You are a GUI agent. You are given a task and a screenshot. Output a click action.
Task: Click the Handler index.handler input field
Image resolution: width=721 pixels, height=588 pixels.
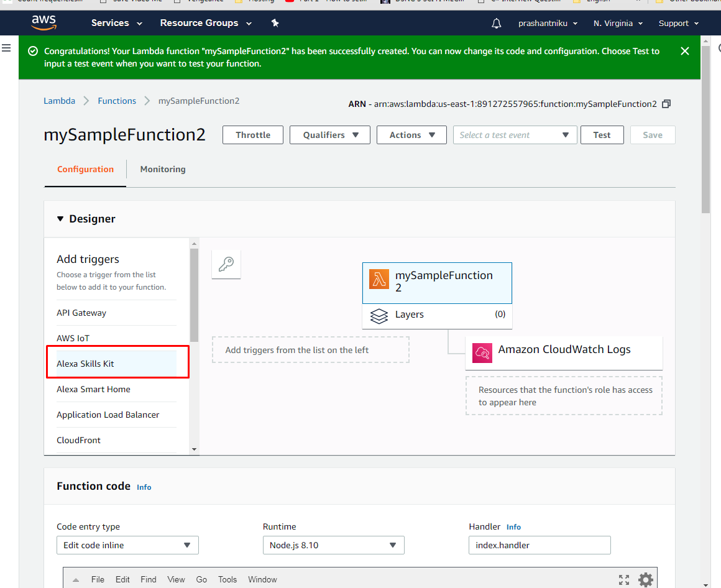tap(540, 545)
